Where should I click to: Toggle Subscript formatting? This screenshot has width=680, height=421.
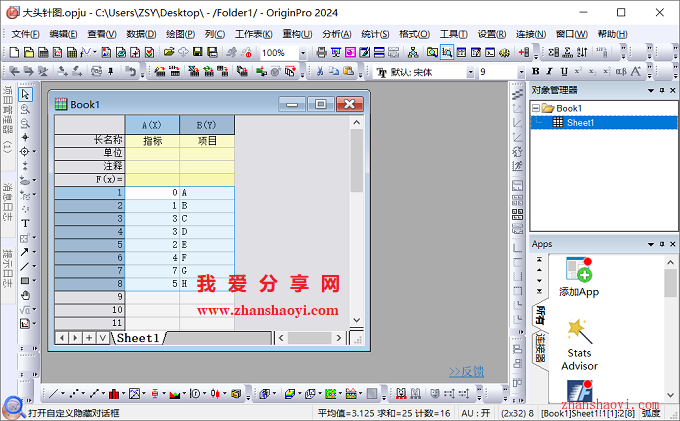pyautogui.click(x=592, y=72)
